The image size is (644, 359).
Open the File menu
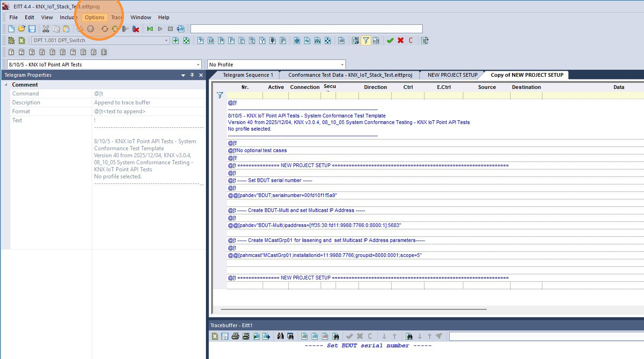[x=14, y=17]
